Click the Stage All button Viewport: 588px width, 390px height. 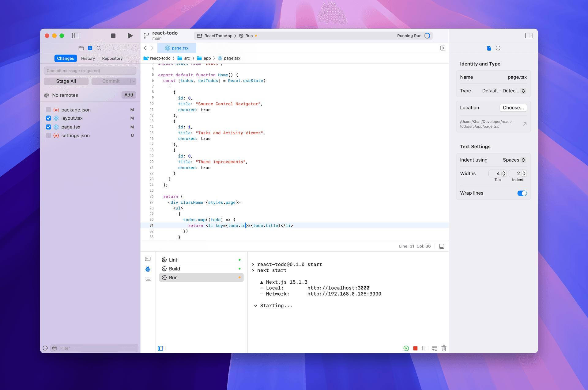[66, 81]
